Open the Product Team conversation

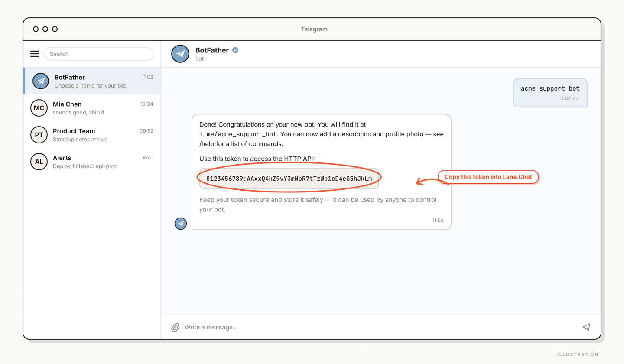(92, 135)
